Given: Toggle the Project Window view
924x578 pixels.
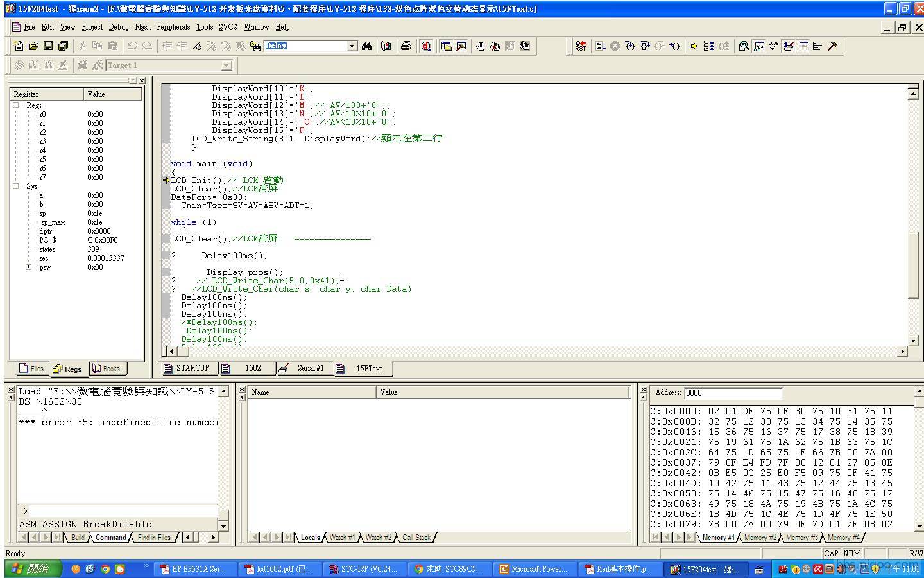Looking at the screenshot, I should point(446,46).
